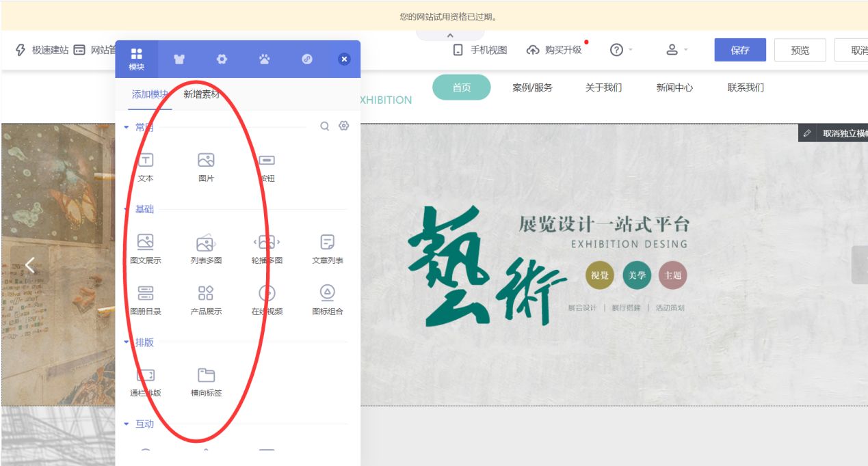Show previous banner slide with left arrow
The height and width of the screenshot is (466, 868).
29,265
